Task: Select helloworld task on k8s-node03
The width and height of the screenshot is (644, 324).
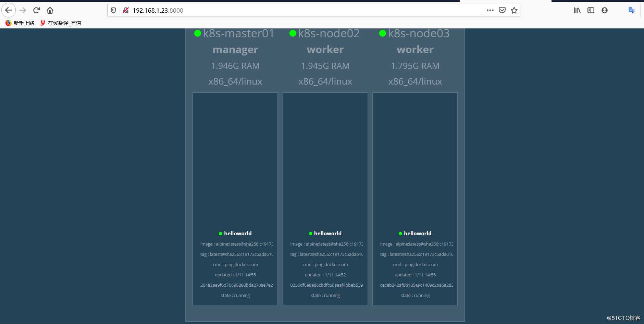Action: 418,234
